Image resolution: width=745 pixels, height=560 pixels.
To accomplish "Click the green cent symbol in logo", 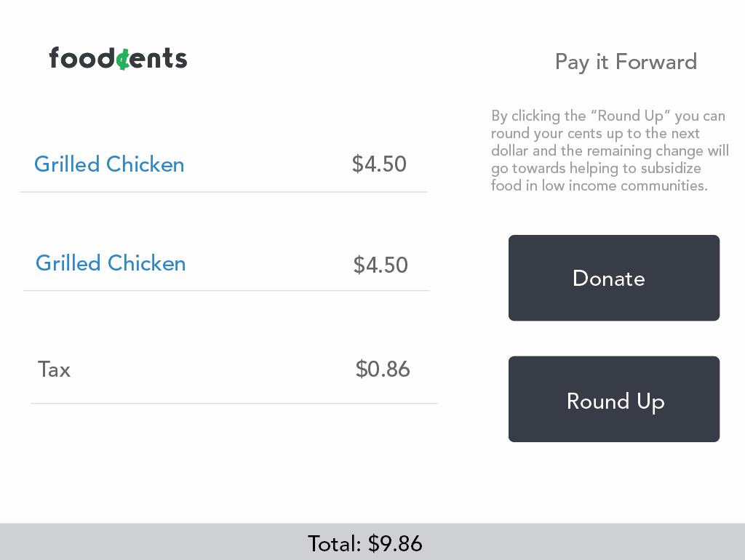I will click(x=123, y=58).
